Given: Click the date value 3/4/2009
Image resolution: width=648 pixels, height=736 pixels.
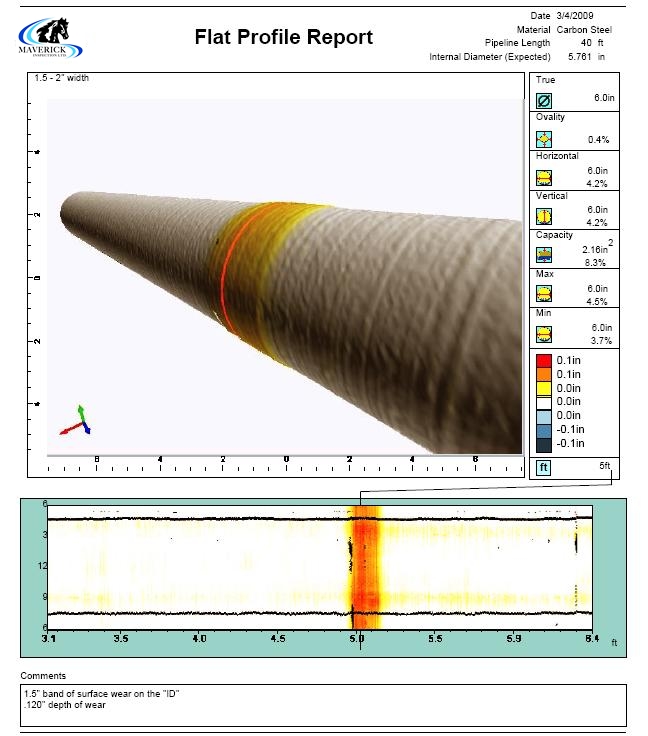Looking at the screenshot, I should pos(575,15).
